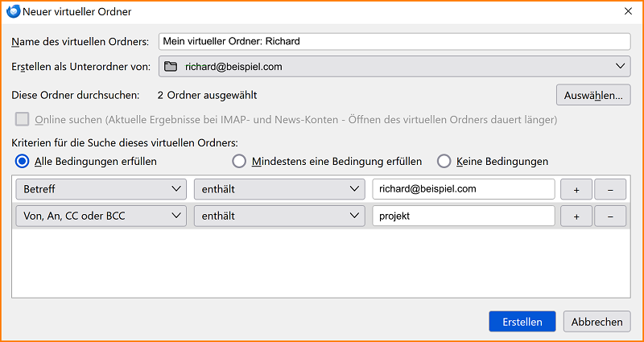Click '2 Ordner ausgewählt' text

pos(208,95)
